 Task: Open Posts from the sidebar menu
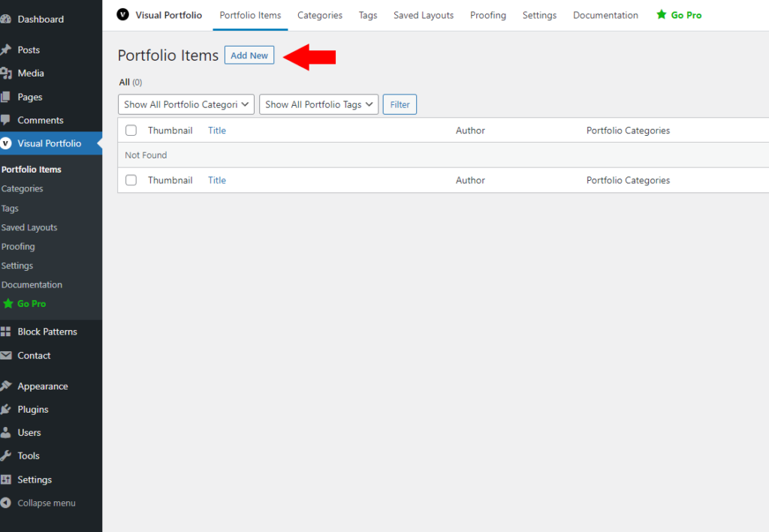coord(29,50)
